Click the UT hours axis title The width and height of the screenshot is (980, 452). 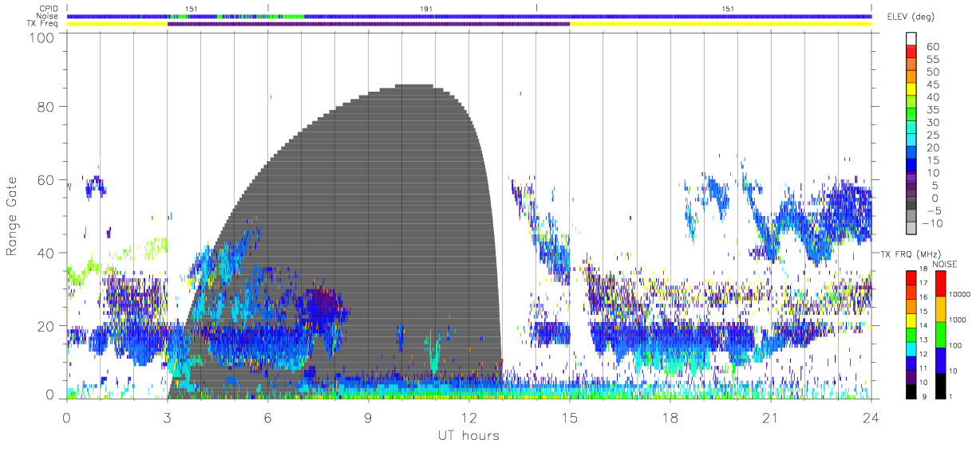click(x=468, y=435)
